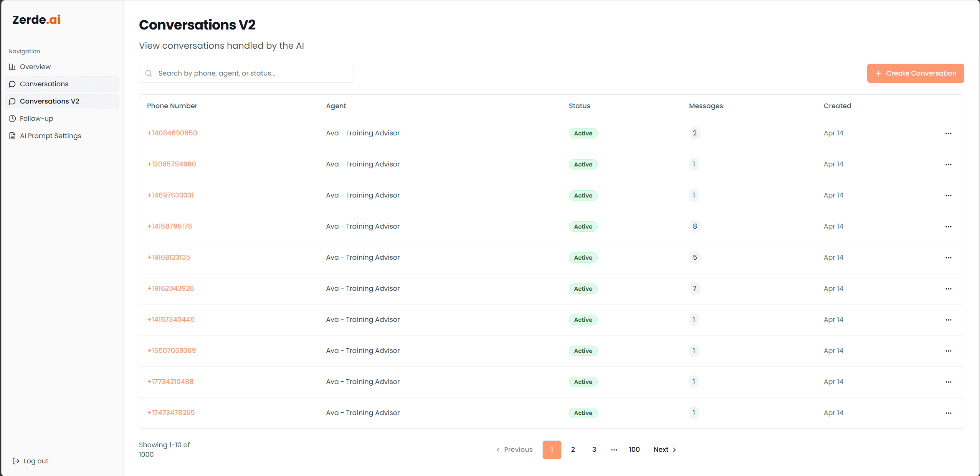Select page 2 in pagination
The width and height of the screenshot is (980, 476).
click(x=573, y=450)
